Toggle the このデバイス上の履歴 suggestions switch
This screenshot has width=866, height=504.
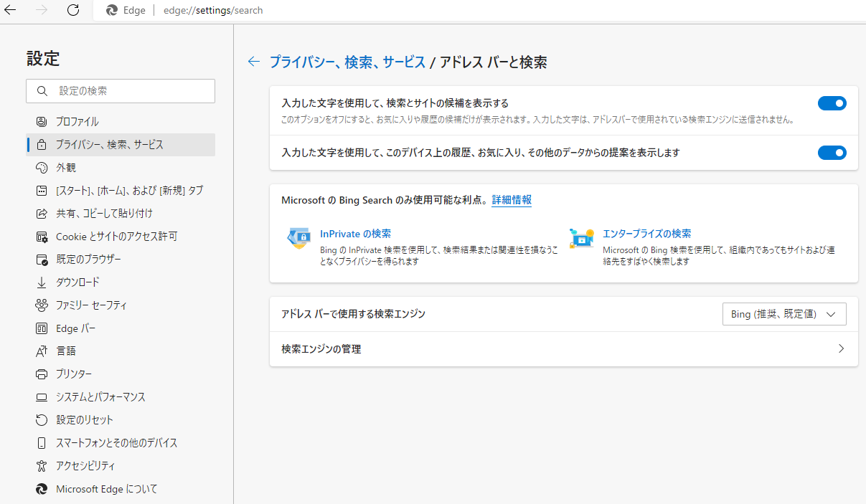click(832, 153)
